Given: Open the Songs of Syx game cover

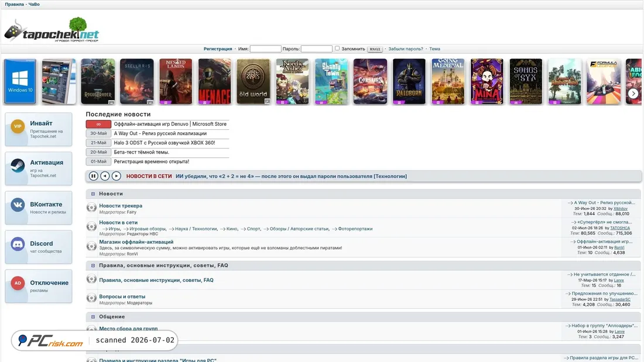Looking at the screenshot, I should pyautogui.click(x=526, y=81).
